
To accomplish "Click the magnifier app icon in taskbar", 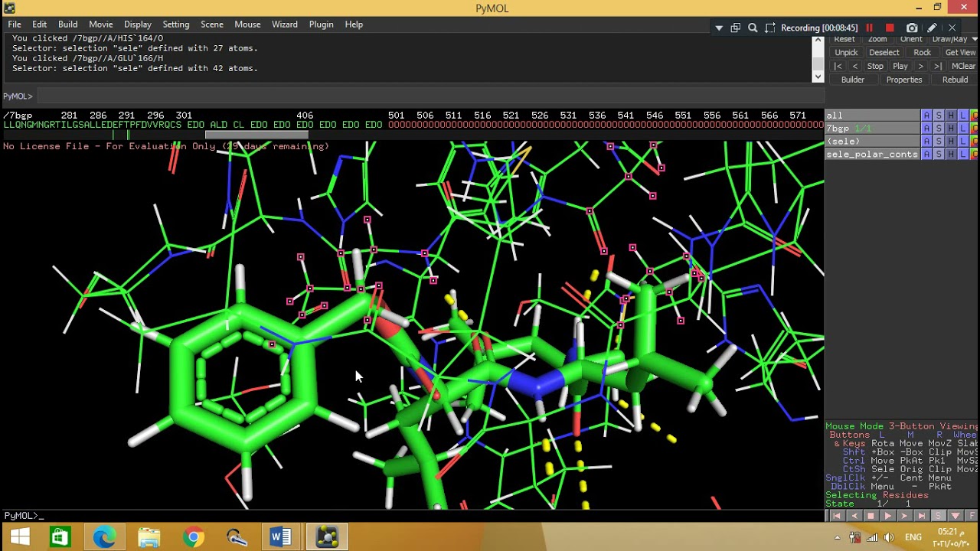I will pos(237,537).
